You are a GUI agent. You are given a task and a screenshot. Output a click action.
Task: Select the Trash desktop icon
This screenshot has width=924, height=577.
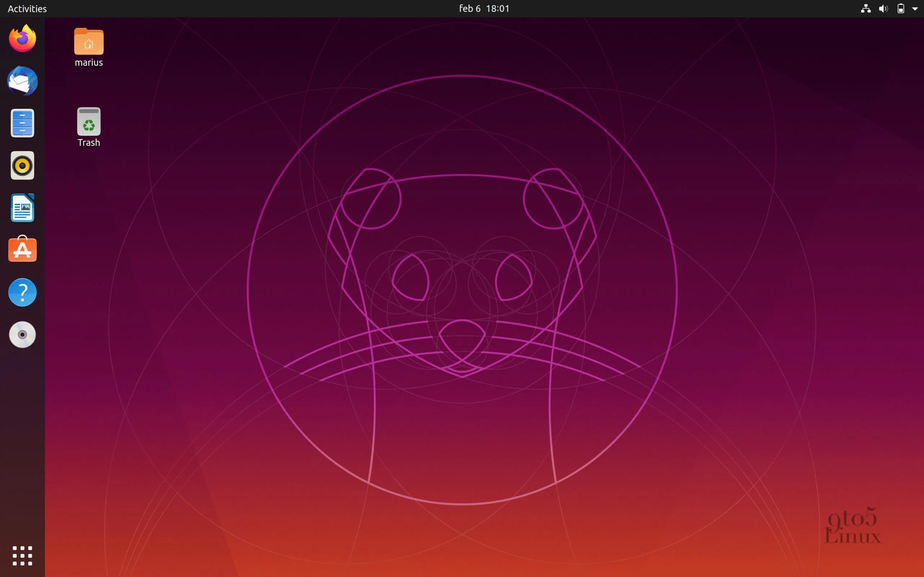pyautogui.click(x=88, y=122)
